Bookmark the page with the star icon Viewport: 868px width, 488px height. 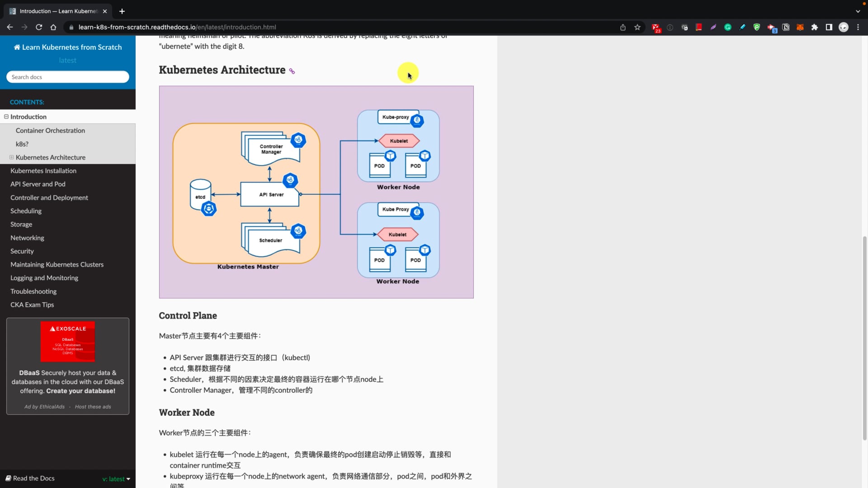[x=637, y=27]
